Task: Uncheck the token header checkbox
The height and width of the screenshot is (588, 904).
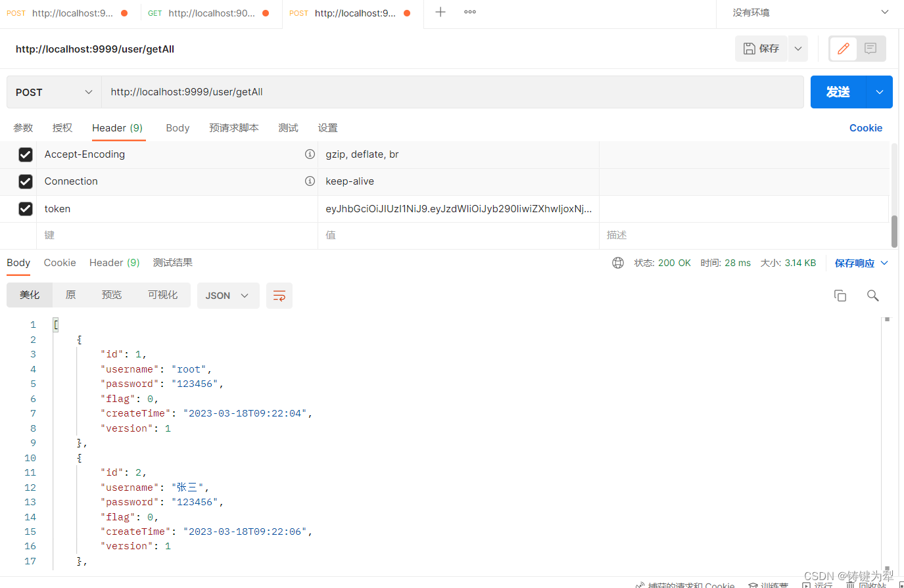Action: pyautogui.click(x=26, y=208)
